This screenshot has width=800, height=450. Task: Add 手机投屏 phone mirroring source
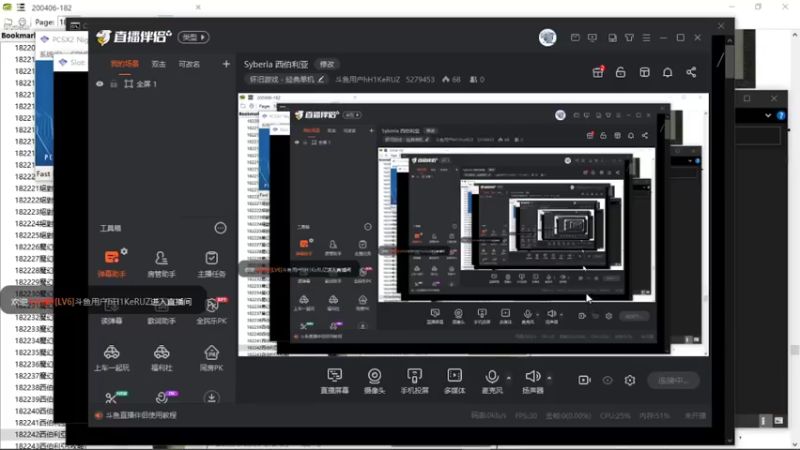pyautogui.click(x=414, y=381)
